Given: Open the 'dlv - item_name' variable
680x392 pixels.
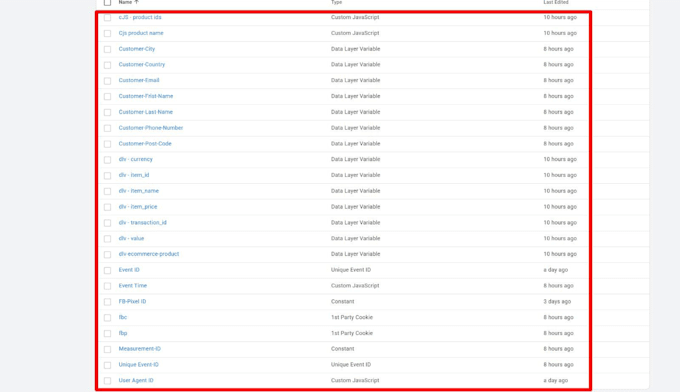Looking at the screenshot, I should (x=139, y=191).
